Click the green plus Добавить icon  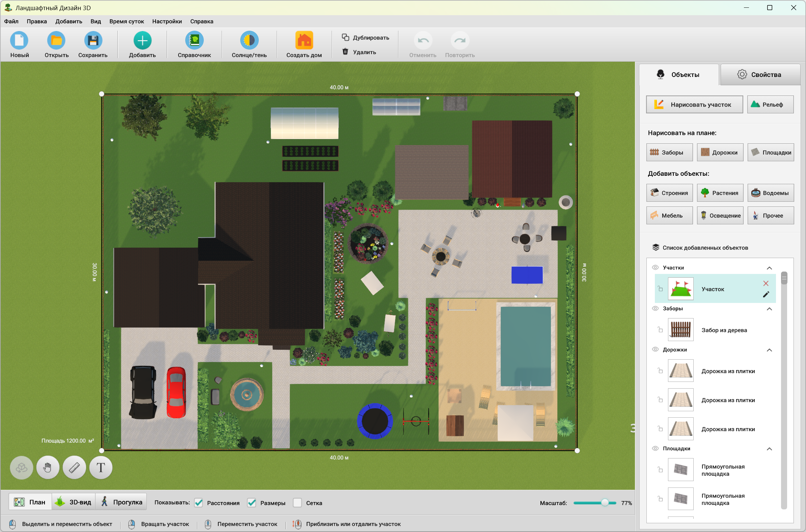(142, 40)
